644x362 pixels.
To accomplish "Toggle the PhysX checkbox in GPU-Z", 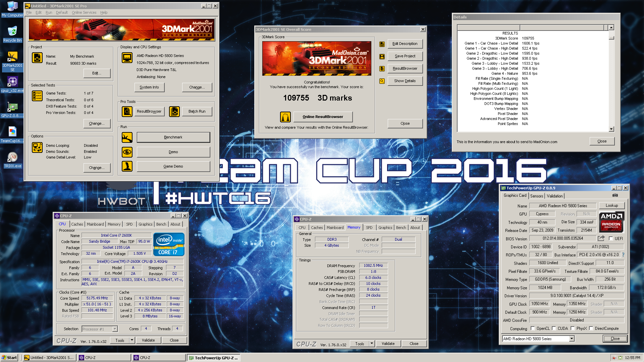I will coord(573,328).
